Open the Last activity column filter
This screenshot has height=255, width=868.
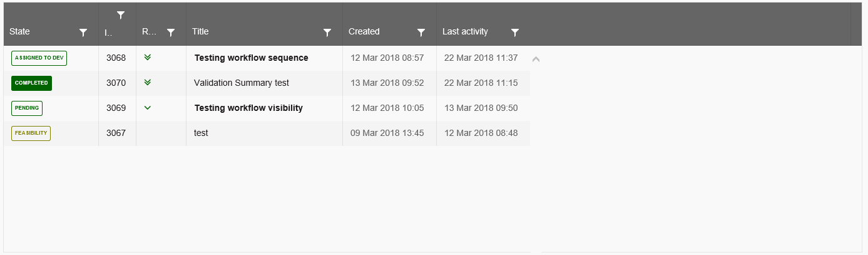(515, 33)
